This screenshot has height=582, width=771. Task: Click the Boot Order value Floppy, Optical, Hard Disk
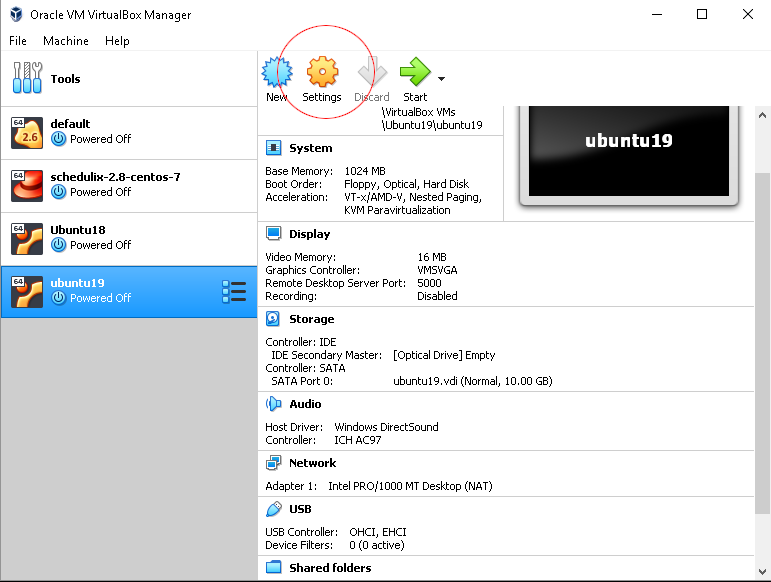coord(406,184)
